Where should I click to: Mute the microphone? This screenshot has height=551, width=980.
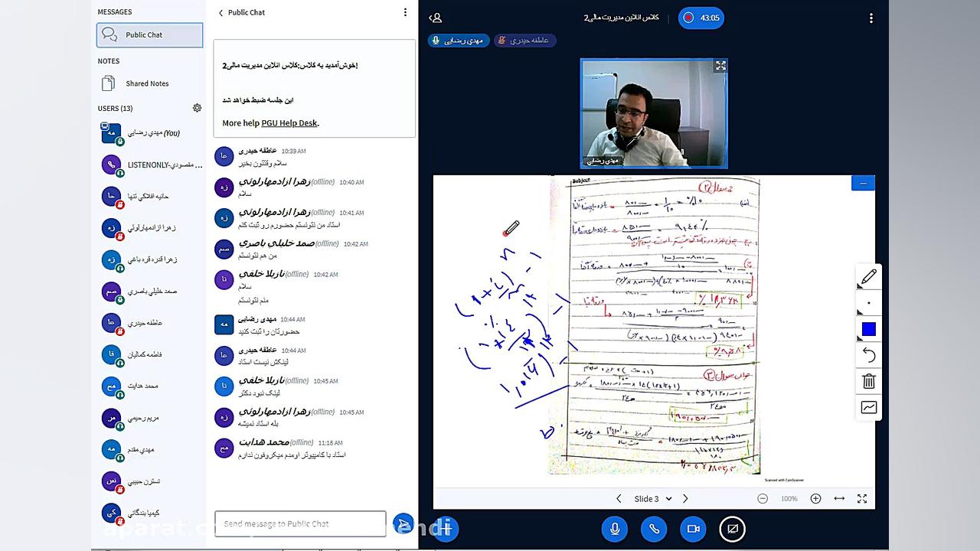click(614, 529)
